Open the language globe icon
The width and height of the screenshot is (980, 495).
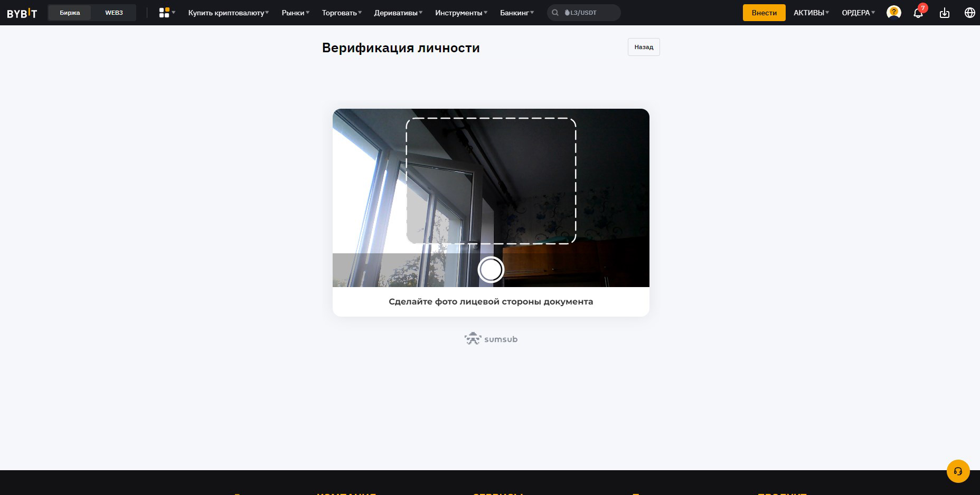pyautogui.click(x=970, y=13)
